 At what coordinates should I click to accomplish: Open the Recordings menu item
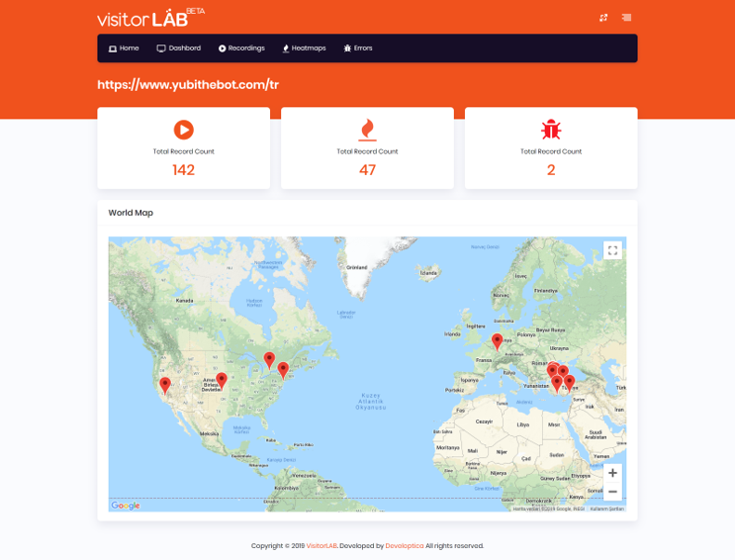tap(241, 48)
